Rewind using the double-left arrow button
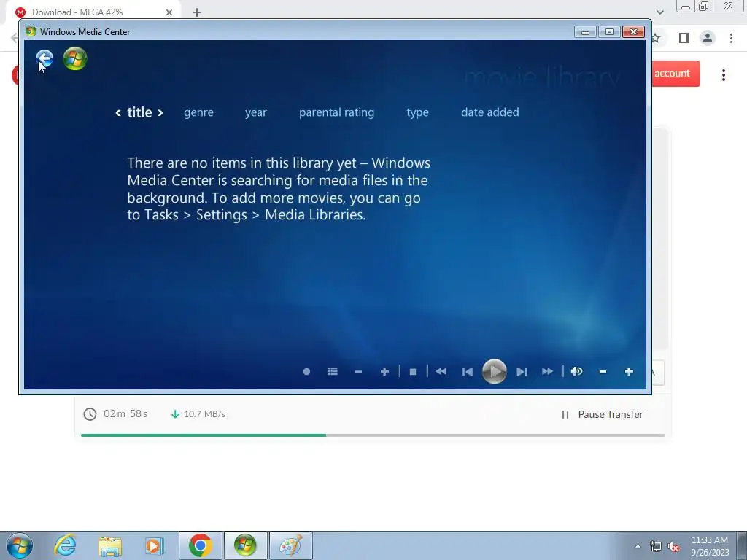Viewport: 747px width, 560px height. pos(441,371)
